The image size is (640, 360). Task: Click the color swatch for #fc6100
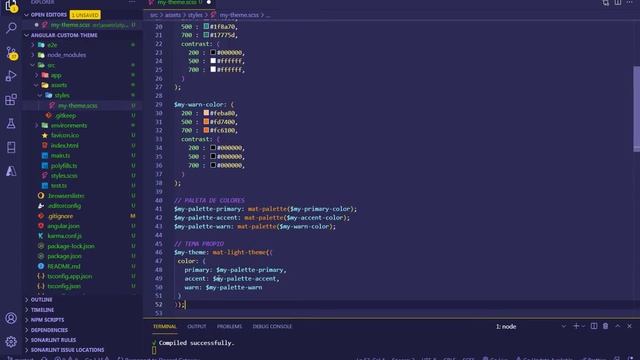point(206,130)
